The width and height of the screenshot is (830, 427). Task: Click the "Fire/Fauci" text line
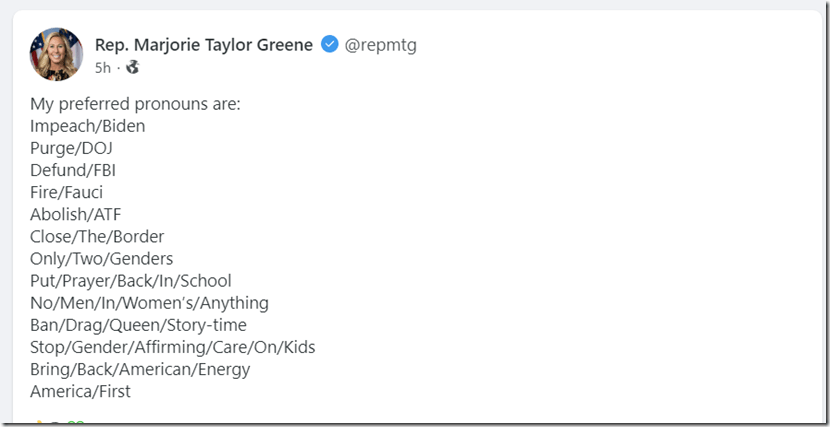point(66,192)
